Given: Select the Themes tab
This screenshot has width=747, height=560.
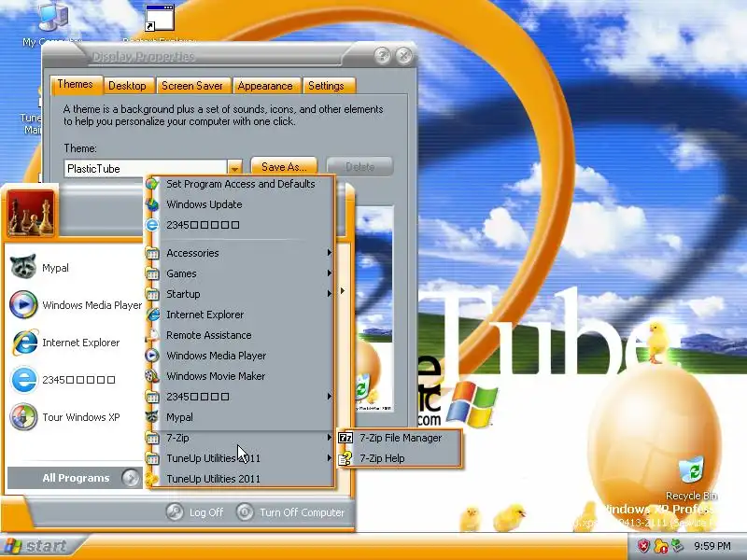Looking at the screenshot, I should click(76, 84).
